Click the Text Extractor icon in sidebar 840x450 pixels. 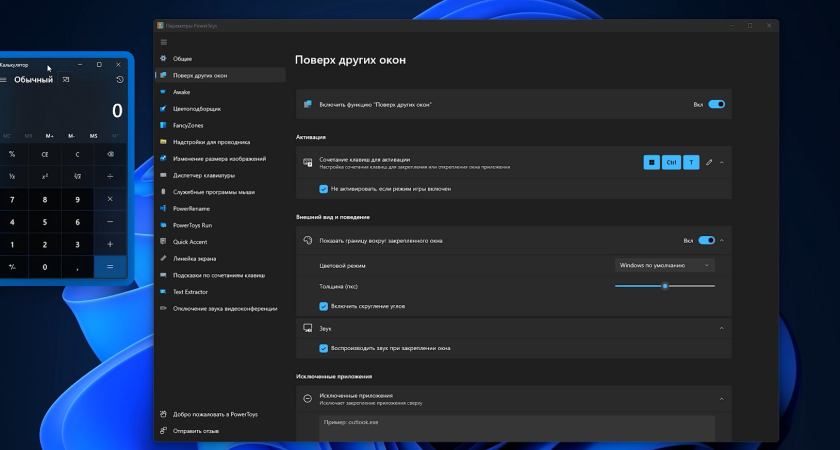[x=163, y=292]
